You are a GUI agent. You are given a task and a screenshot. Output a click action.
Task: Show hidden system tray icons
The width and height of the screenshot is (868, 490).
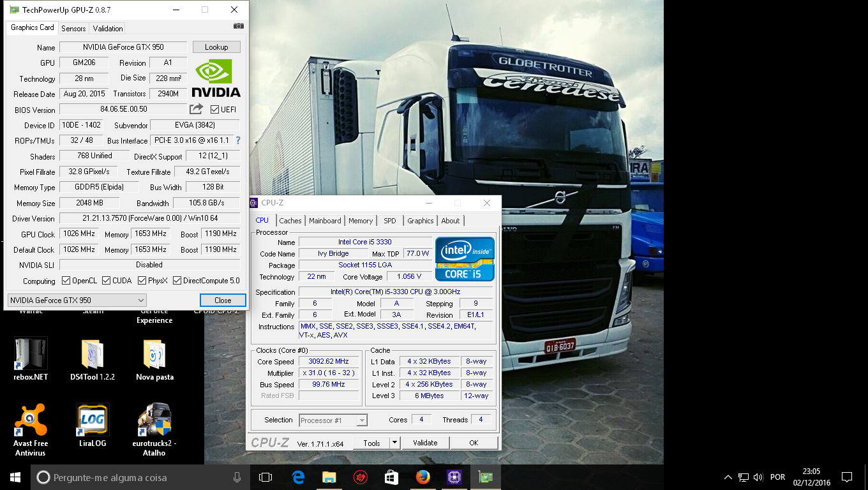(x=728, y=477)
